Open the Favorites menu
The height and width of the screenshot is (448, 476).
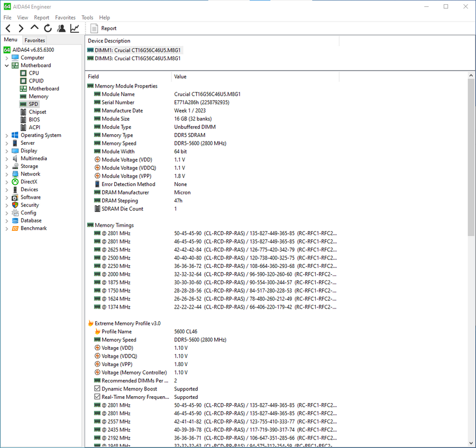pyautogui.click(x=65, y=17)
